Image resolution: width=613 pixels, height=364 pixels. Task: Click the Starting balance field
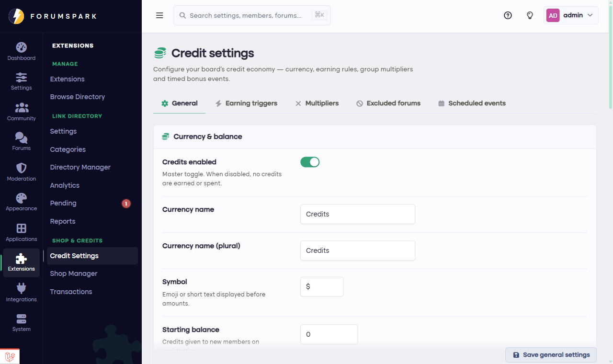click(329, 334)
